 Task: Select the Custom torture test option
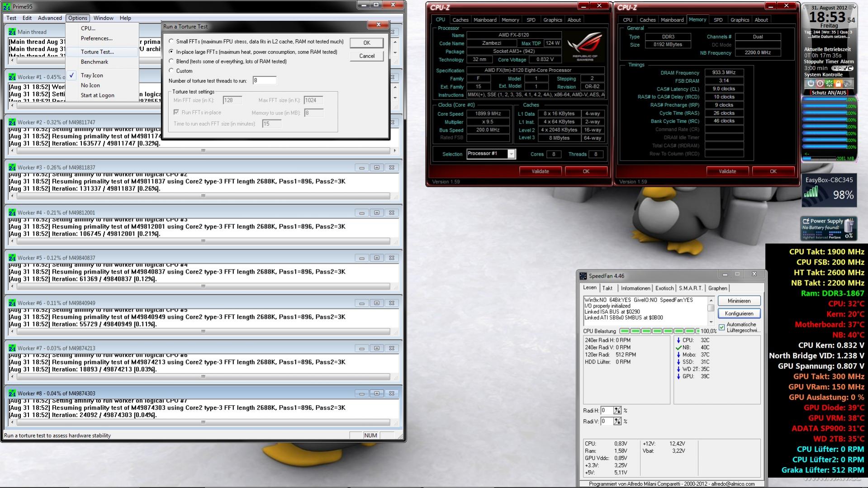pyautogui.click(x=171, y=71)
